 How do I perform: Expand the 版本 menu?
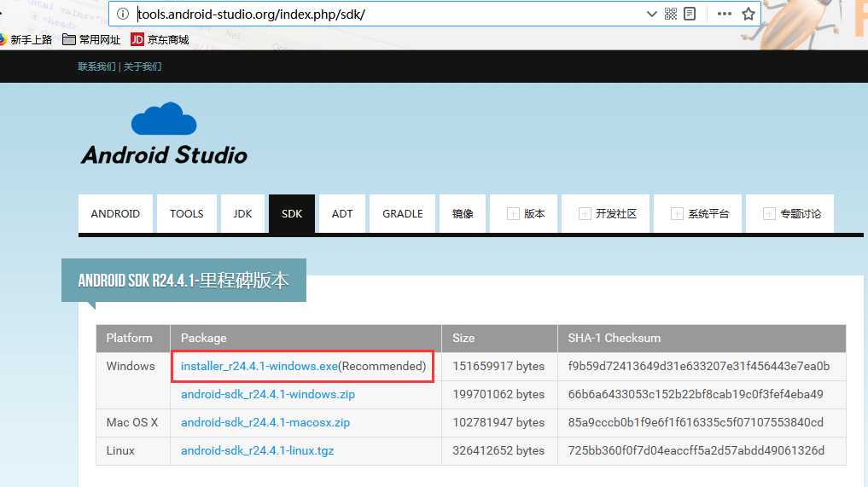[x=526, y=213]
